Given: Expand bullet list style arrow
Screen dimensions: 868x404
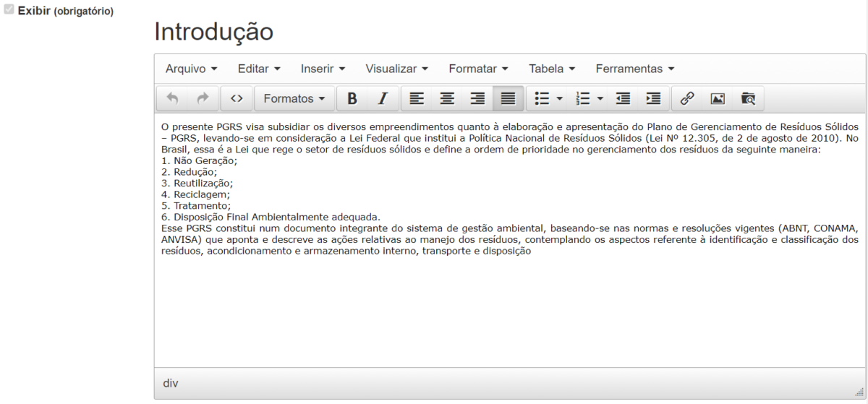Looking at the screenshot, I should point(560,98).
